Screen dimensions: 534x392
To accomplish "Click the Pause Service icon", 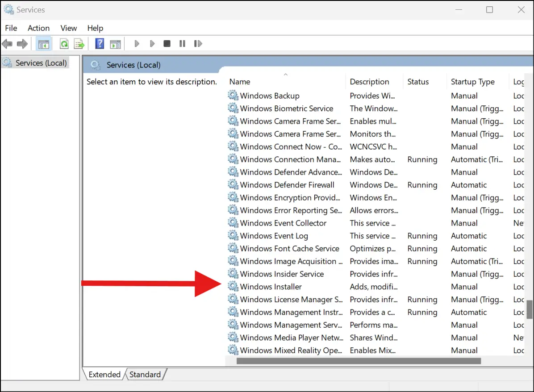I will 182,43.
